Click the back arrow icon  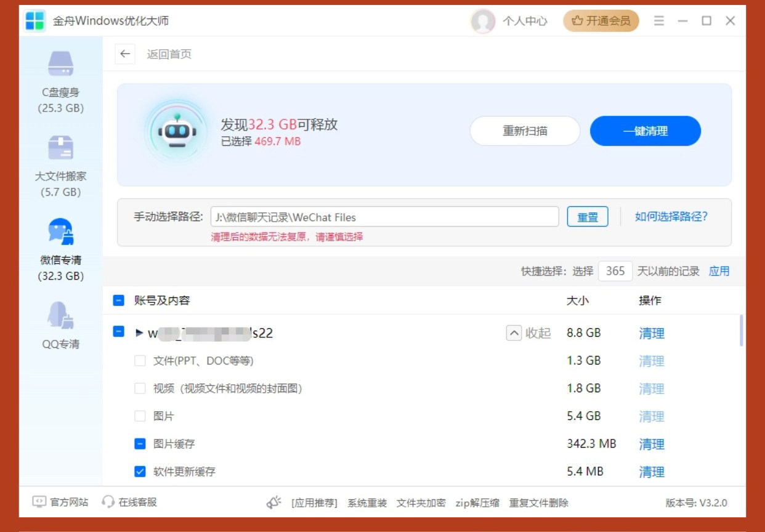click(125, 54)
